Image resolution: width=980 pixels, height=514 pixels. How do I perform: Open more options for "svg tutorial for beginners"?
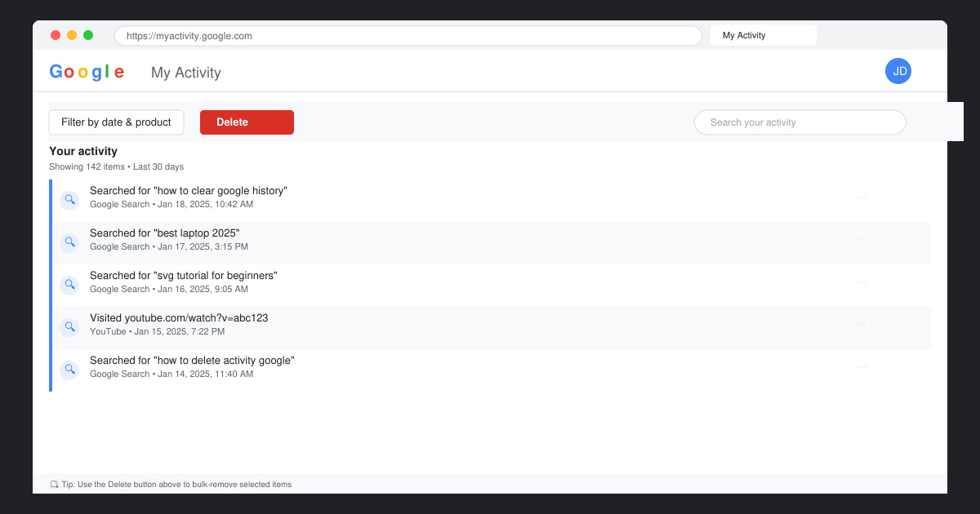coord(862,282)
